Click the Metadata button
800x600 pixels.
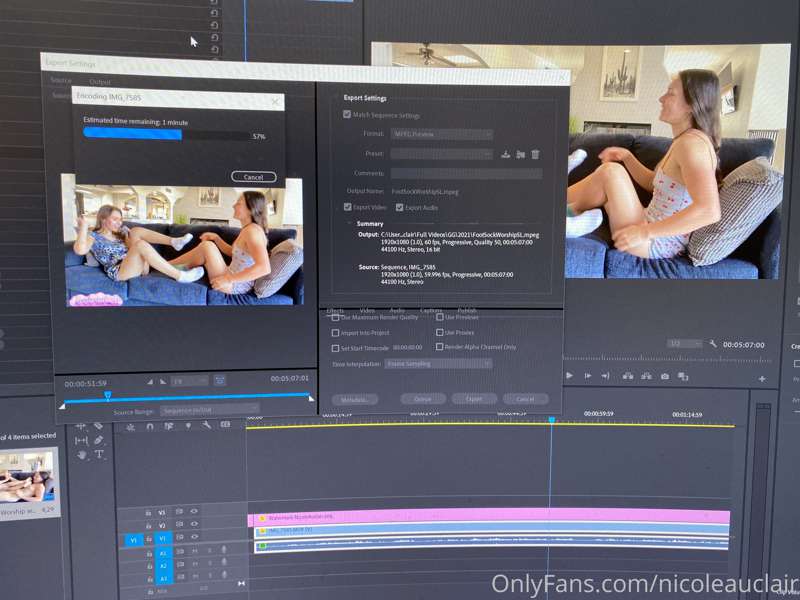tap(355, 399)
